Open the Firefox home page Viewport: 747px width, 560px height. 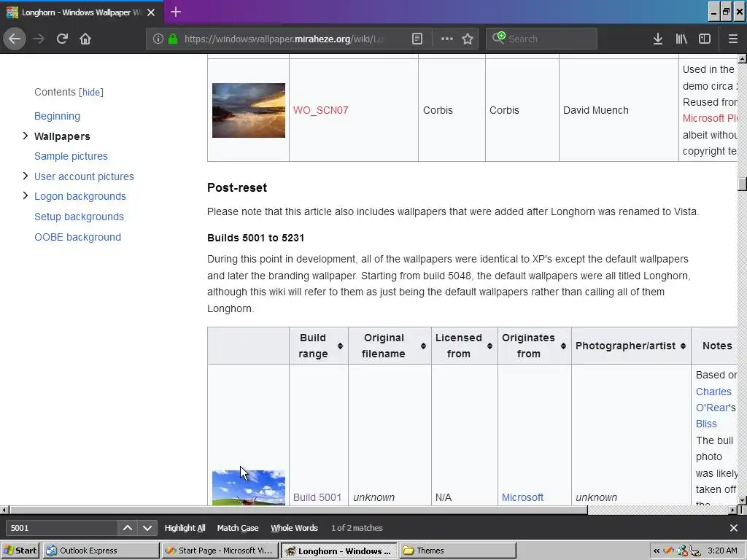(85, 39)
